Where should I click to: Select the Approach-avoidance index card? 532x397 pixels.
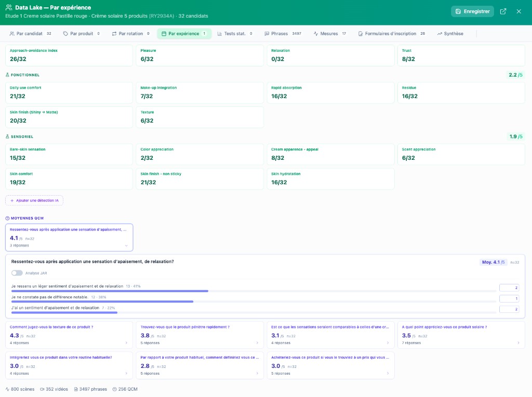[x=69, y=56]
